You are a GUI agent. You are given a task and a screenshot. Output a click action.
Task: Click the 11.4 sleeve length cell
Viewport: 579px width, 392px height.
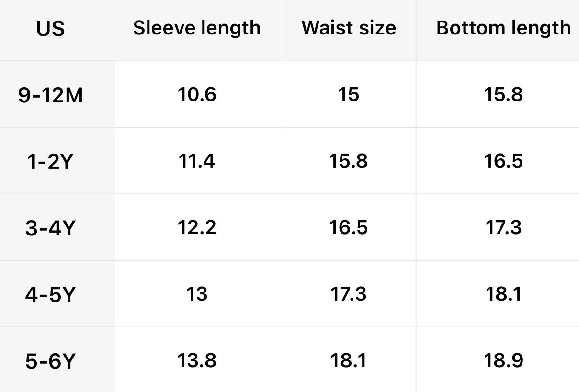(197, 161)
